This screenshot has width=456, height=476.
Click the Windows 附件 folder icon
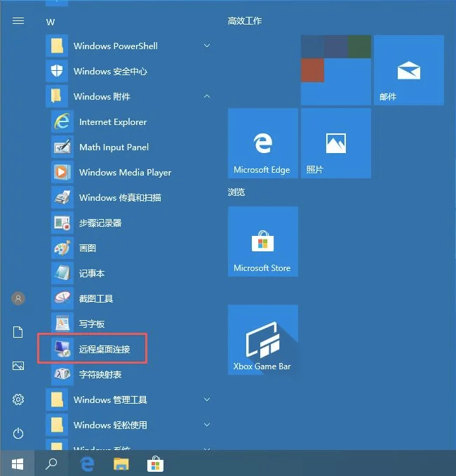click(x=57, y=96)
